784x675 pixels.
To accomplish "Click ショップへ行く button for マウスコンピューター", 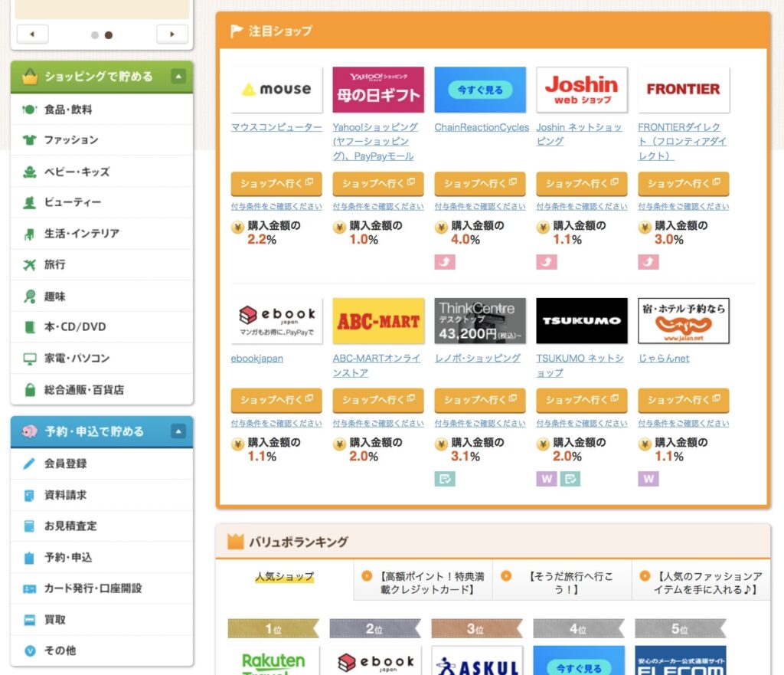I will point(276,184).
